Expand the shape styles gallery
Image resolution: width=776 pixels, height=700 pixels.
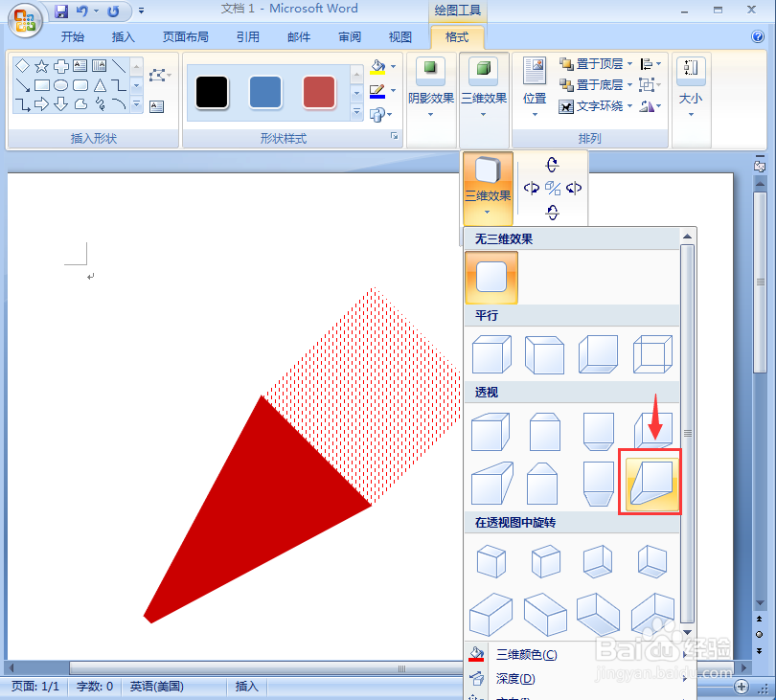coord(356,113)
